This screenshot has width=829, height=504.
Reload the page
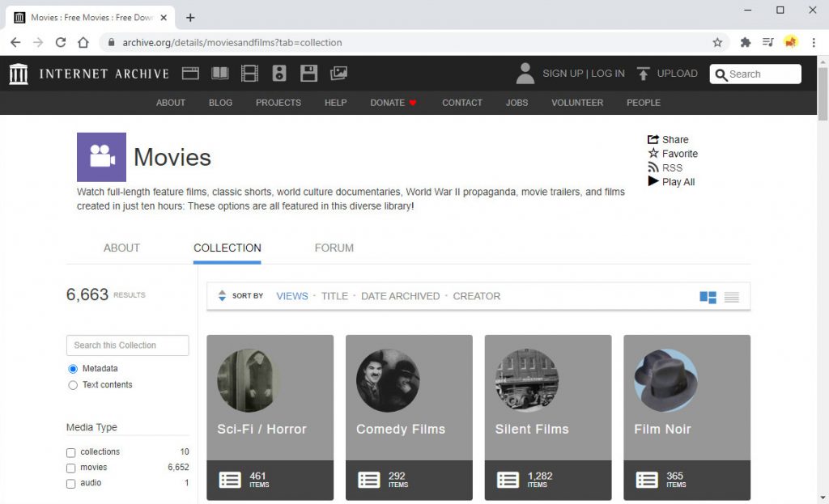click(x=61, y=42)
